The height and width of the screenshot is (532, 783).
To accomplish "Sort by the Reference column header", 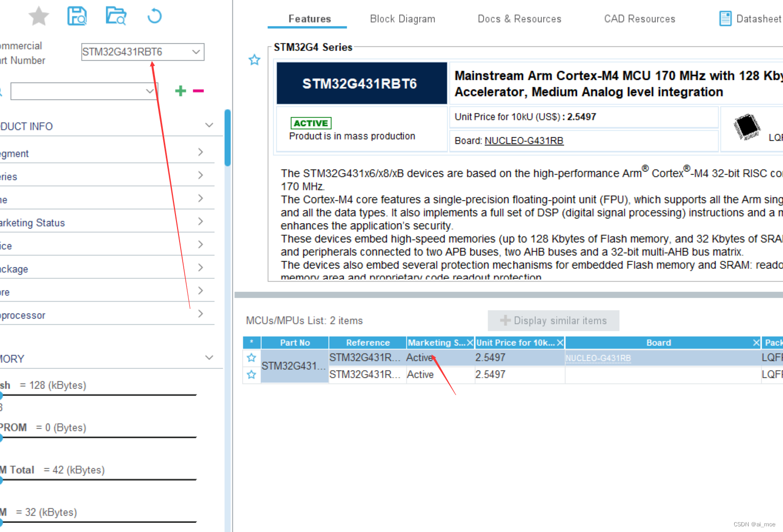I will (368, 343).
